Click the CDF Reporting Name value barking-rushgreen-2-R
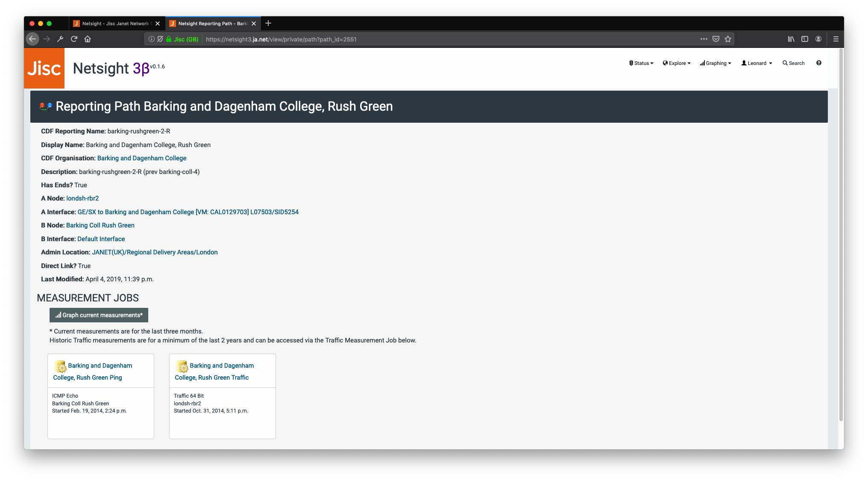Screen dimensions: 868x481 point(139,131)
